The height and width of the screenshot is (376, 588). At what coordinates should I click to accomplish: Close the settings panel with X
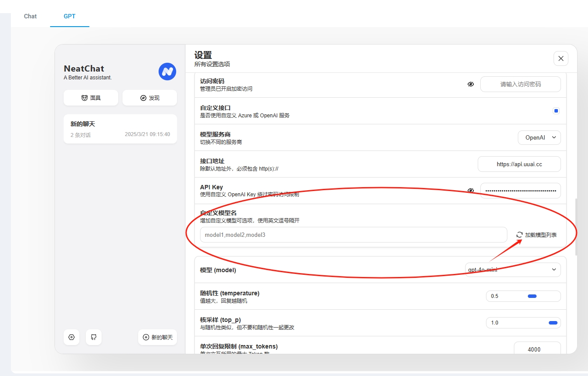(x=561, y=58)
